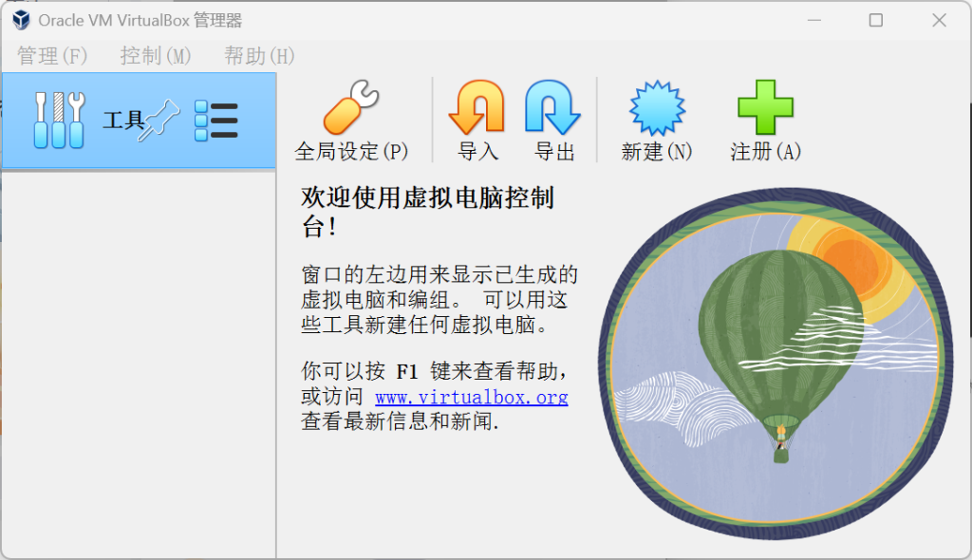The width and height of the screenshot is (972, 560).
Task: Click the pin icon beside 工具
Action: point(159,121)
